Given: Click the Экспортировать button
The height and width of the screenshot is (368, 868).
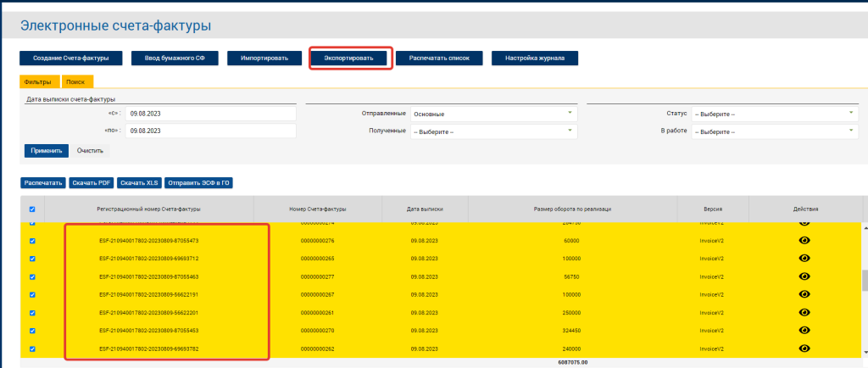Looking at the screenshot, I should coord(349,59).
